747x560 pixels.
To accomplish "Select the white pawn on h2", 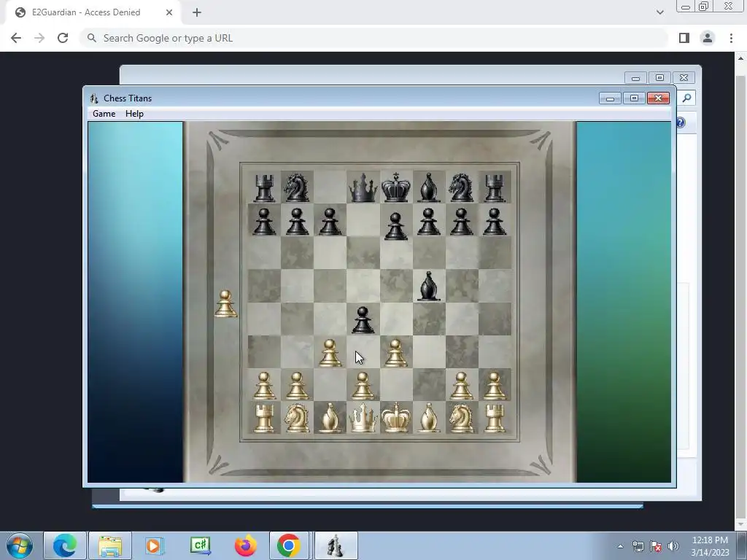I will (x=494, y=386).
